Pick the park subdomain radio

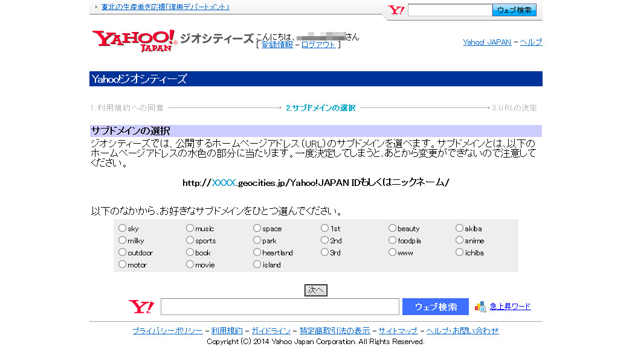pos(257,240)
